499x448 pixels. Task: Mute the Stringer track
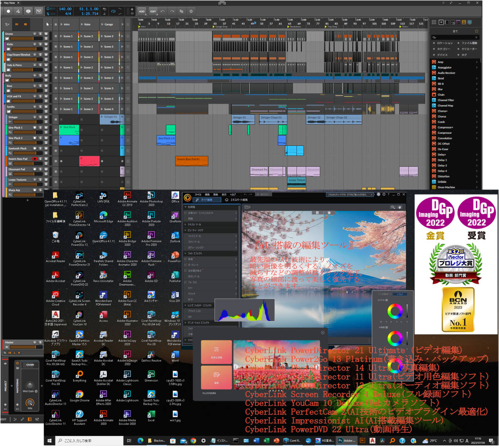pyautogui.click(x=46, y=117)
